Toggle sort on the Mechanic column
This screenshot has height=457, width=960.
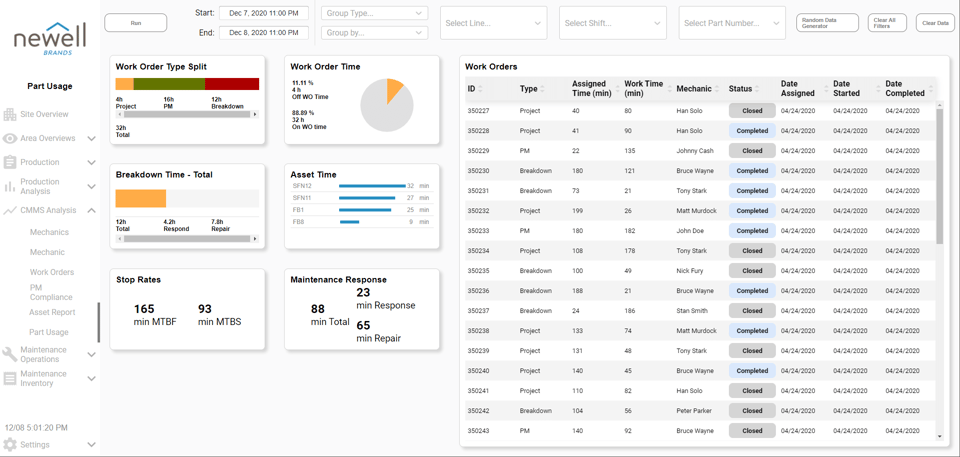pos(717,89)
